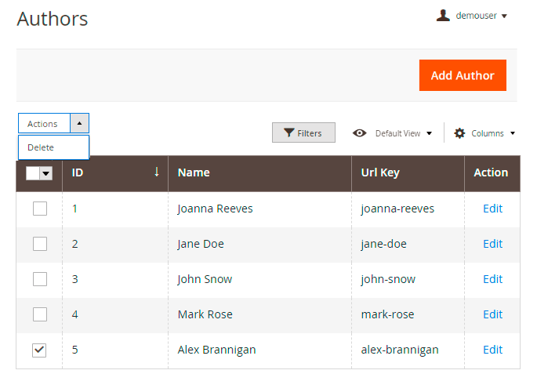
Task: Click the Add Author button
Action: click(x=463, y=75)
